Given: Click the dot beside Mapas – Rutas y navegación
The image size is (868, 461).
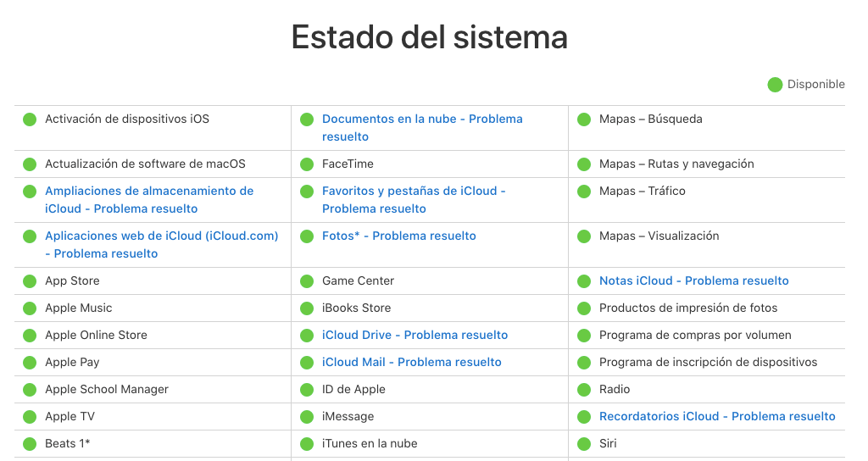Looking at the screenshot, I should (584, 164).
